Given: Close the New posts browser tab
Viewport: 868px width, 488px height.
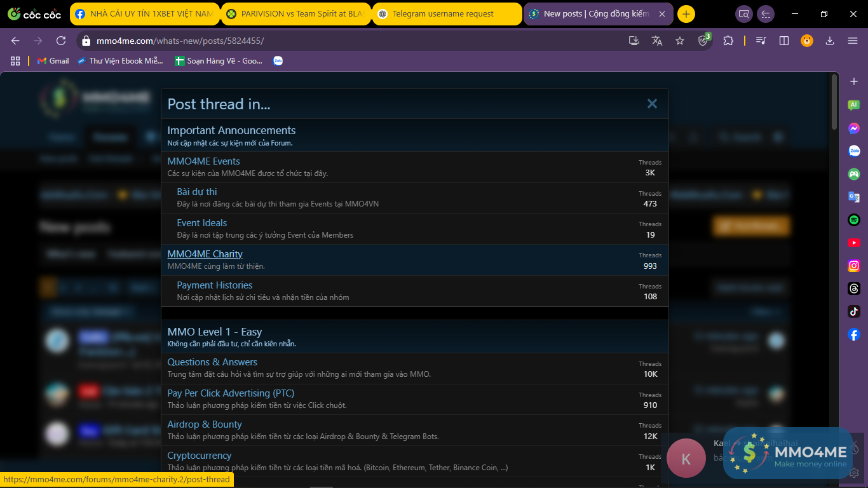Looking at the screenshot, I should pyautogui.click(x=662, y=13).
